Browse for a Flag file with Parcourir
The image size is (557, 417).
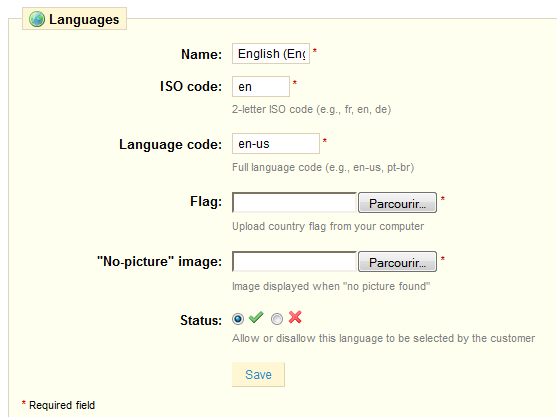pos(397,203)
